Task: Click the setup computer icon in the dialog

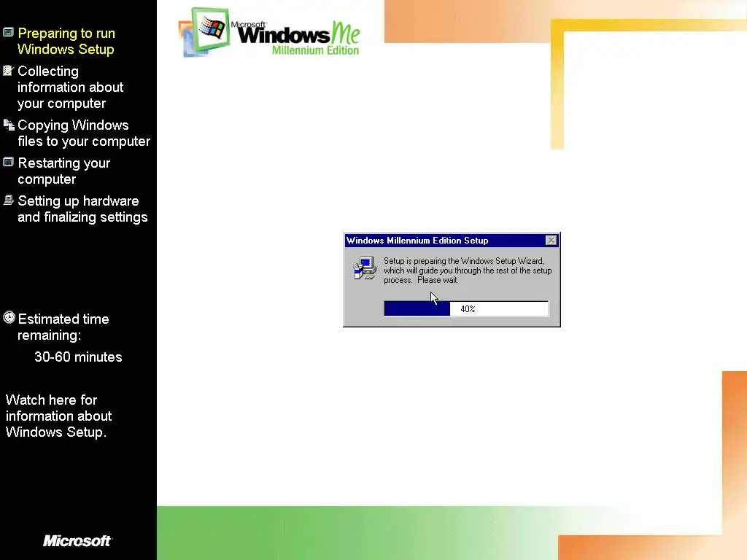Action: [x=365, y=268]
